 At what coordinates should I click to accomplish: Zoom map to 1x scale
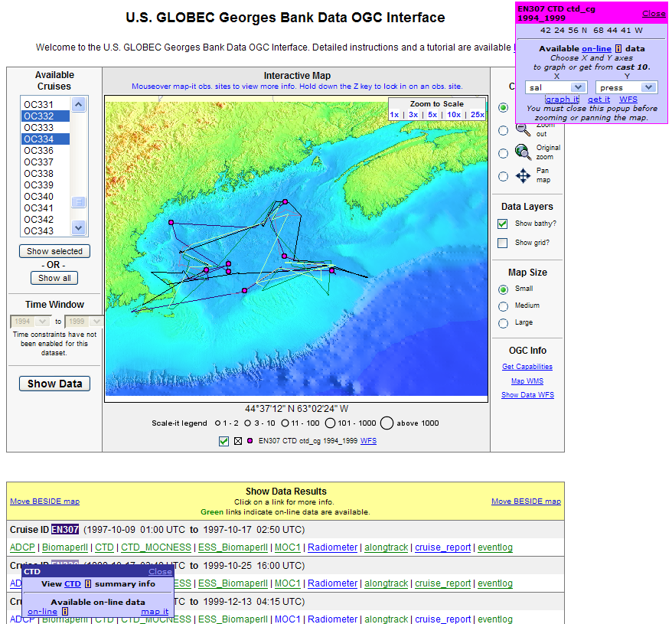[x=394, y=115]
